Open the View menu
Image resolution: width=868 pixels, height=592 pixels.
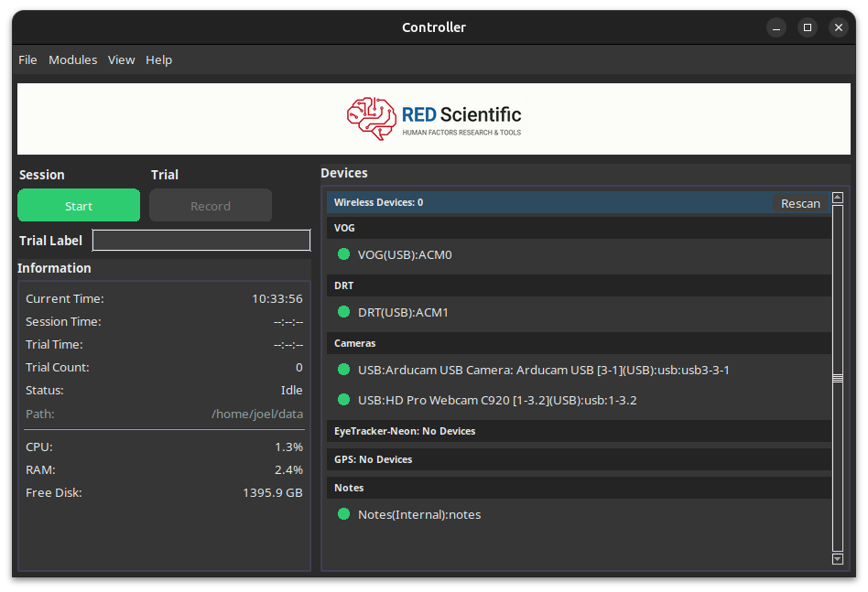pos(121,59)
